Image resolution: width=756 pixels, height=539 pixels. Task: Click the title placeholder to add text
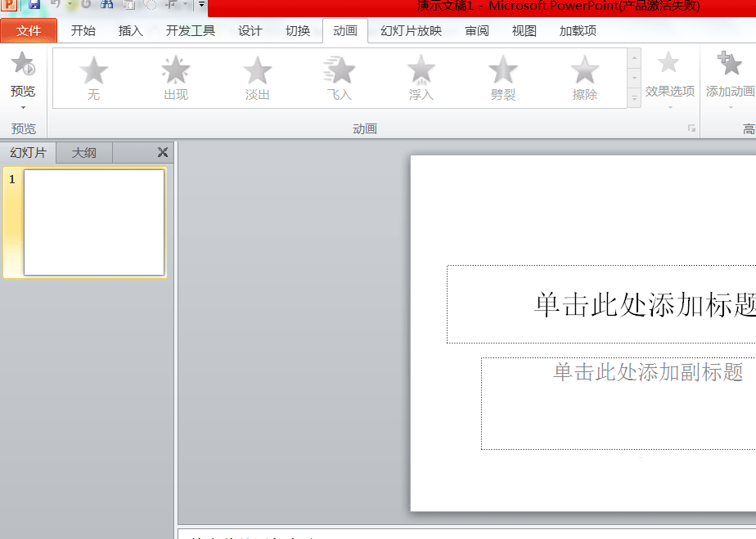click(638, 304)
